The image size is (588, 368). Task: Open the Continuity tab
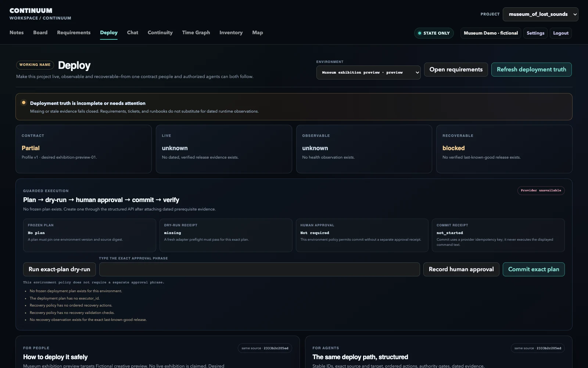click(160, 32)
